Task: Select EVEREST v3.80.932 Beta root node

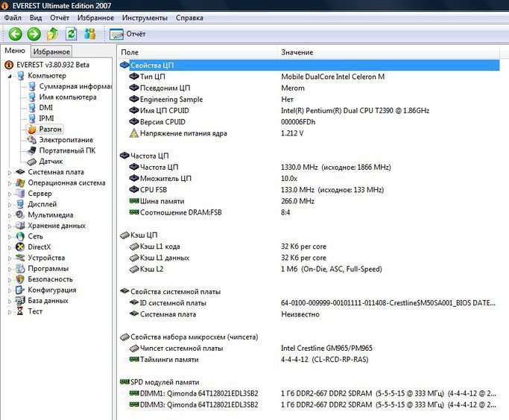Action: (53, 65)
